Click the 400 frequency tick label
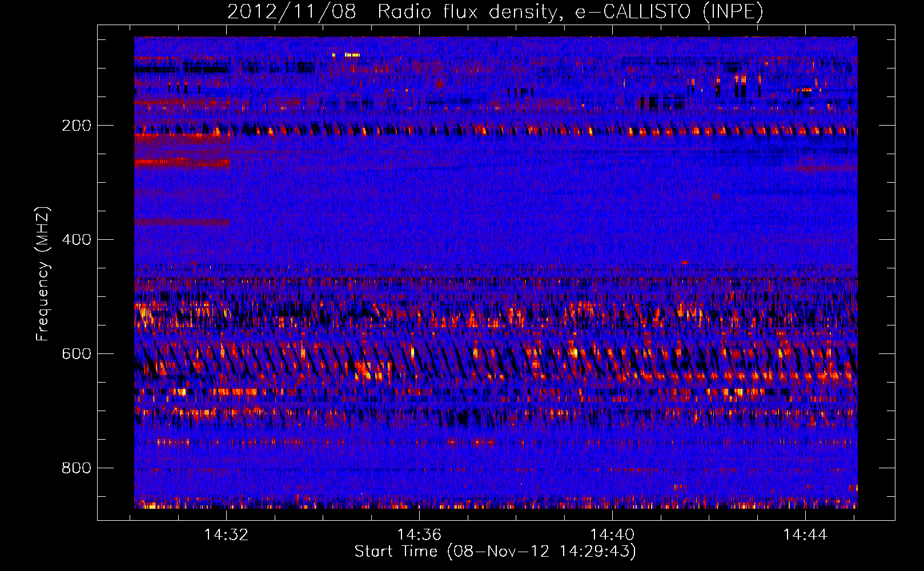The image size is (924, 571). [77, 240]
